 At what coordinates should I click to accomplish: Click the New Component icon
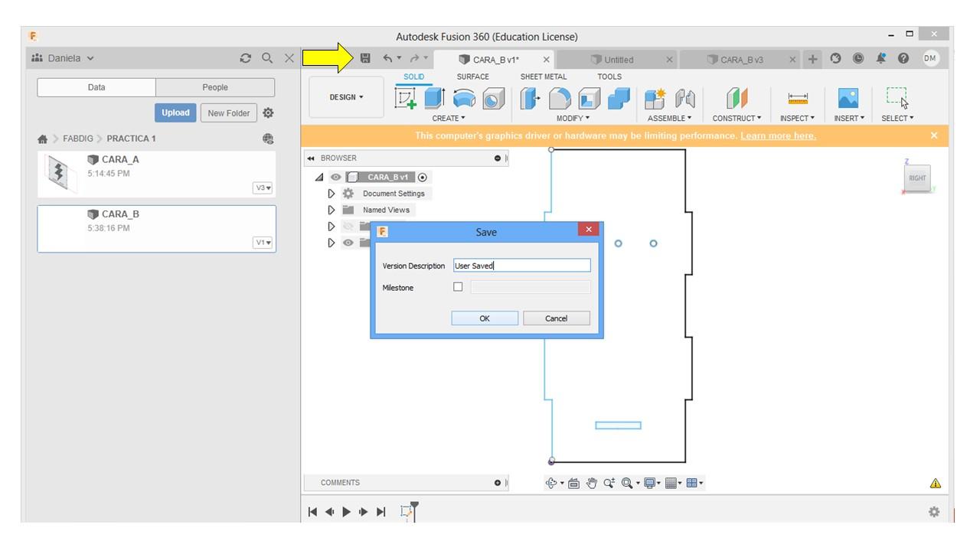coord(655,99)
